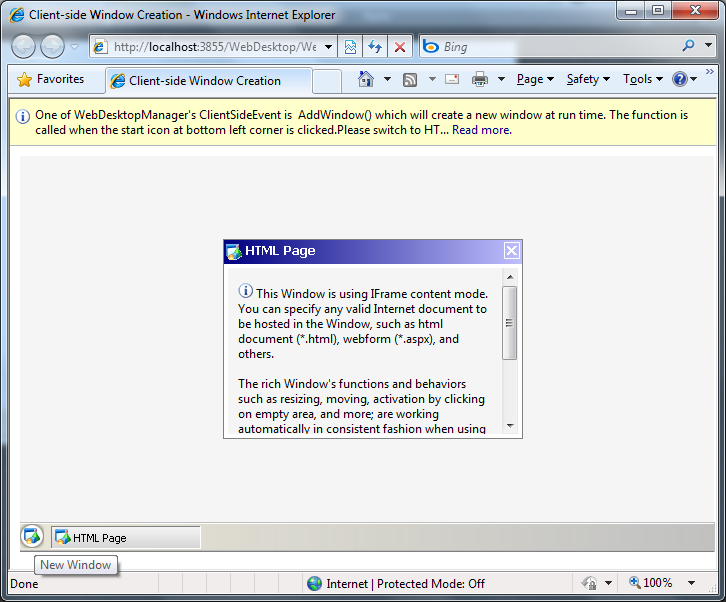Stop page loading with the red X
Screen dimensions: 726x602
400,47
